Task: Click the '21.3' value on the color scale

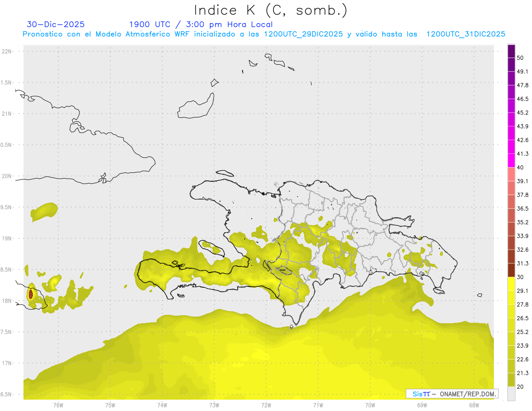Action: coord(523,373)
